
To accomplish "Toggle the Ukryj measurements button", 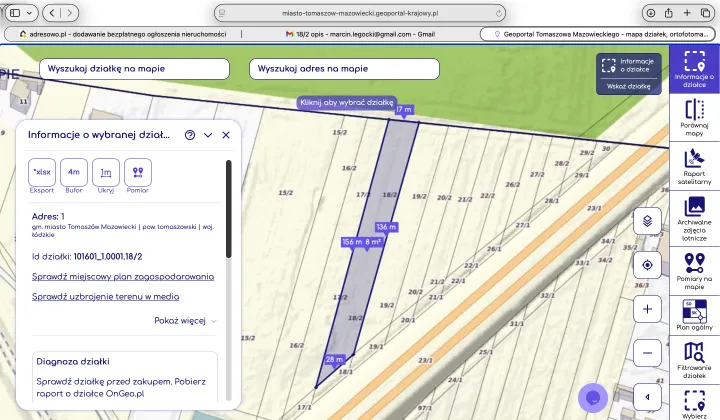I will click(x=106, y=173).
